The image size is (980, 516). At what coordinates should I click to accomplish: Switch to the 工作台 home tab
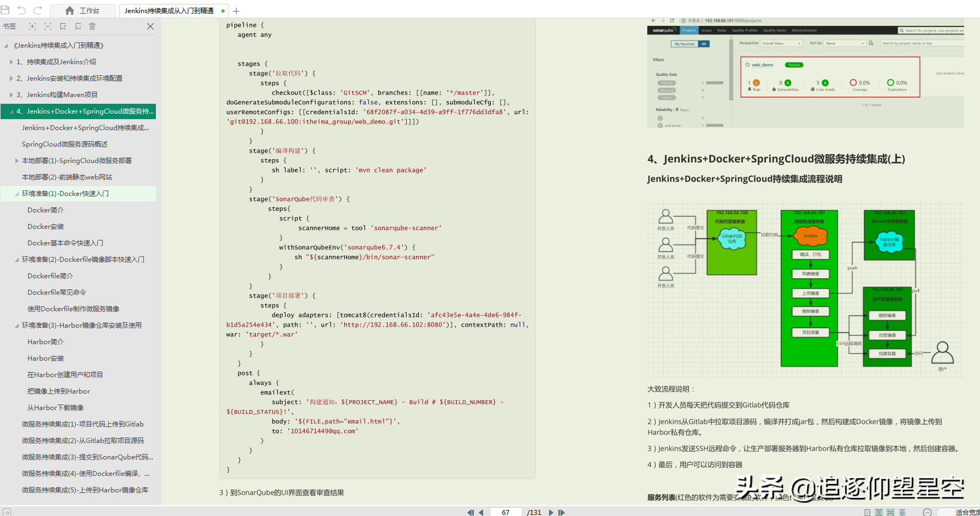coord(83,10)
